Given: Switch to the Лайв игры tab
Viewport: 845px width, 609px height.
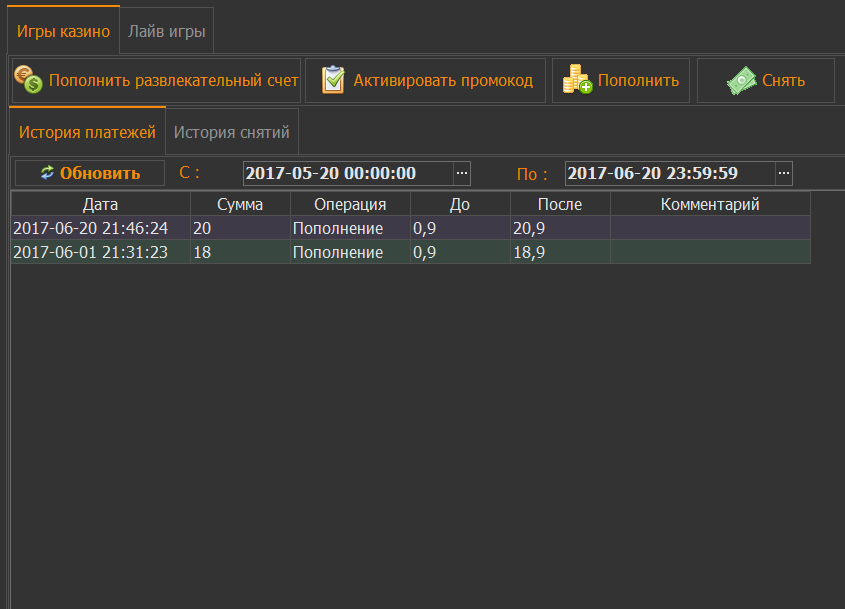Looking at the screenshot, I should pos(167,31).
